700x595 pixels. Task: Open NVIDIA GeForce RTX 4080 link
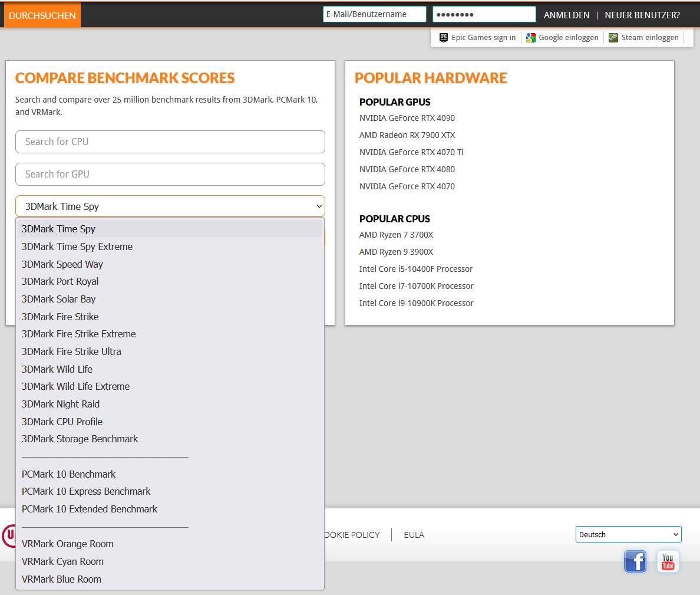pos(407,169)
